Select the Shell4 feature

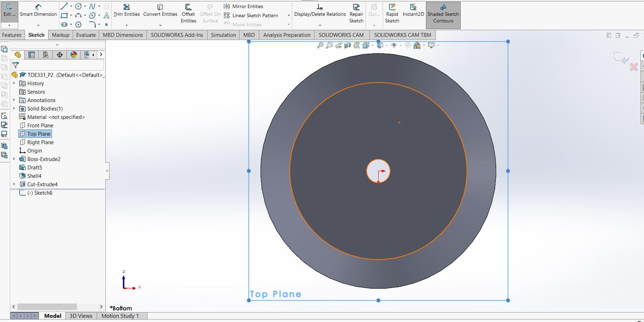point(31,176)
